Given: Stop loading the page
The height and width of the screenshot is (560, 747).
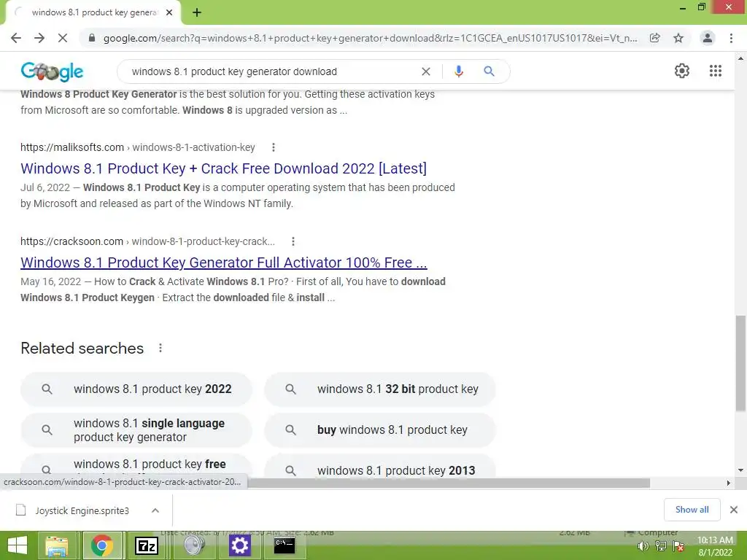Looking at the screenshot, I should pyautogui.click(x=63, y=38).
